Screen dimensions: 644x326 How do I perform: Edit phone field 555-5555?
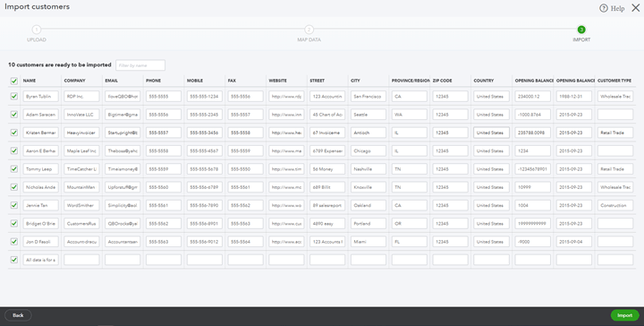pos(164,97)
